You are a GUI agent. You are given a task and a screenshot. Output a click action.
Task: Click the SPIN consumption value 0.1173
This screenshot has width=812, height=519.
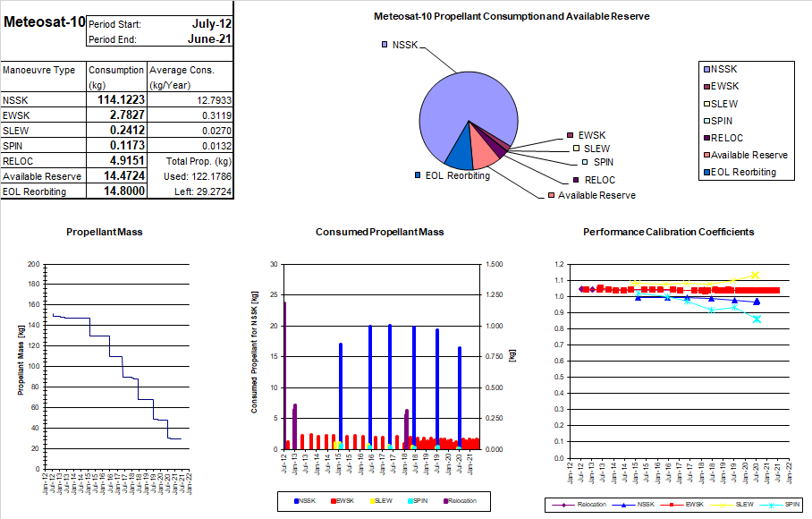point(127,146)
